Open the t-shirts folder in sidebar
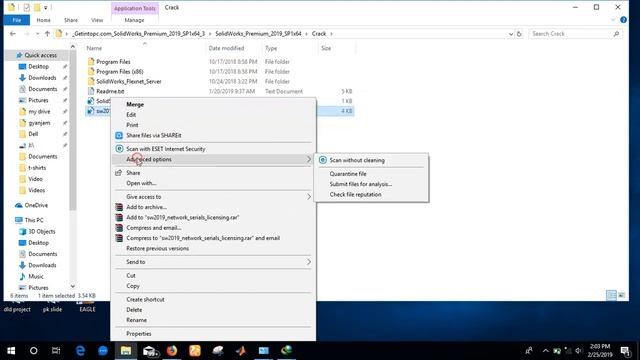Screen dimensions: 640x360 [37, 168]
